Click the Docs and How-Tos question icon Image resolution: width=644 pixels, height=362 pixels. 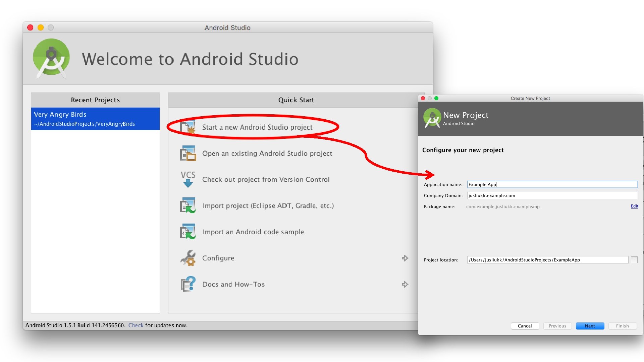[x=188, y=284]
